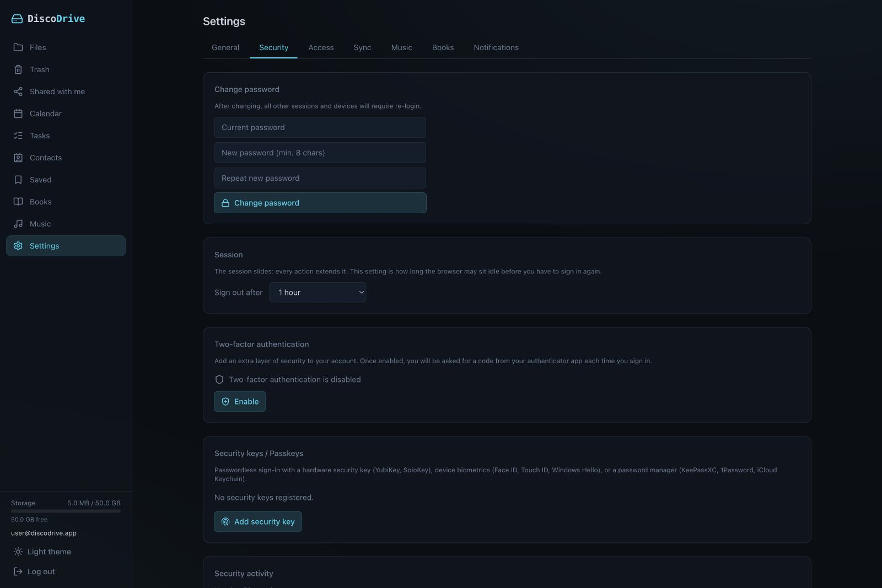Click the '50.0 GB free' text
The width and height of the screenshot is (882, 588).
pos(29,520)
